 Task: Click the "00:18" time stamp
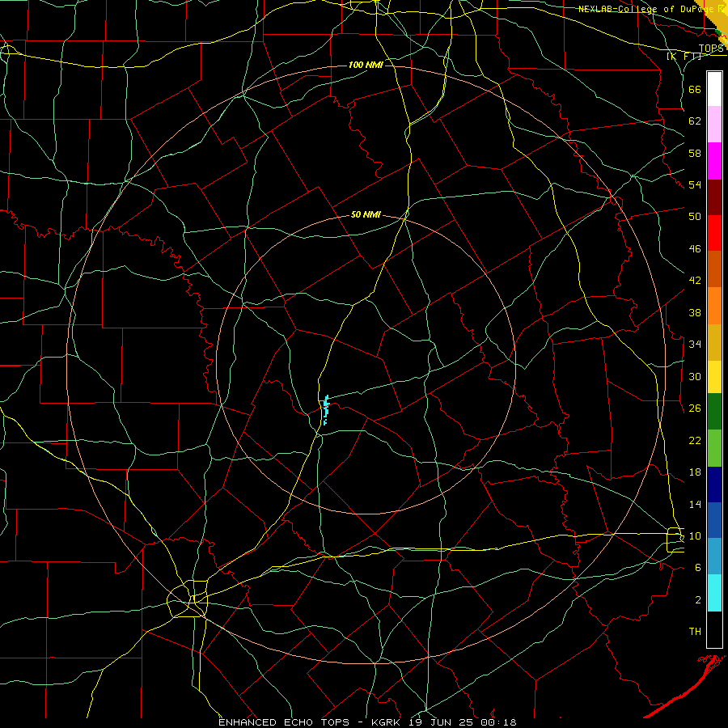click(x=500, y=722)
